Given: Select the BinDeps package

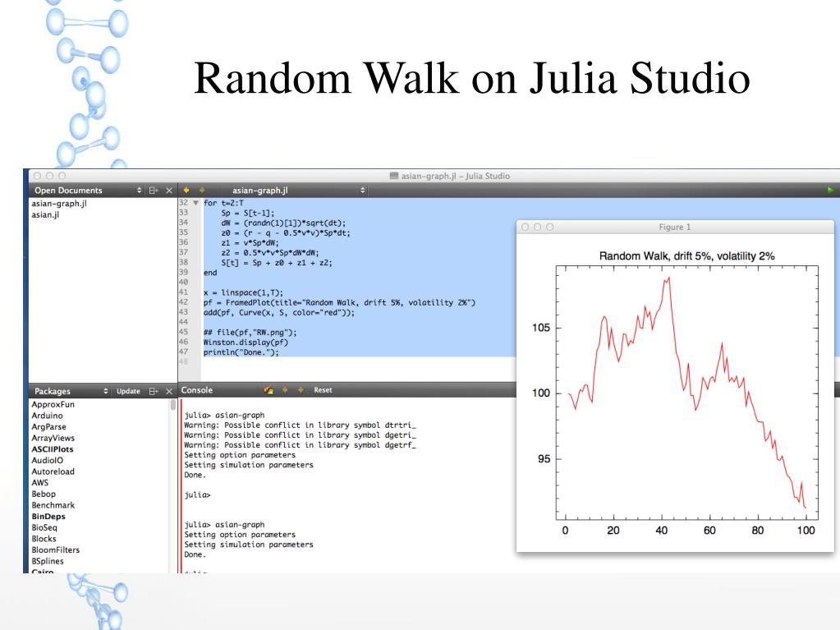Looking at the screenshot, I should pyautogui.click(x=48, y=517).
